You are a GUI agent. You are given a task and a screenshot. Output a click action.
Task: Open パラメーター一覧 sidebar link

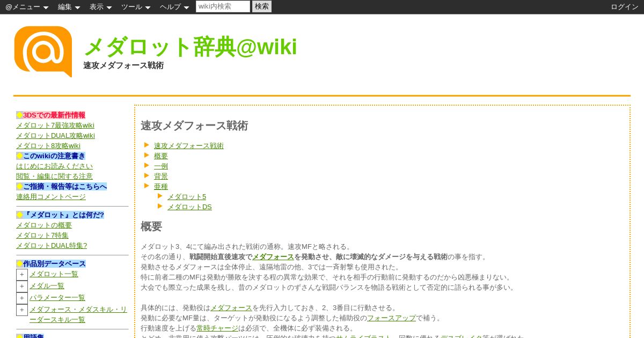pos(57,298)
